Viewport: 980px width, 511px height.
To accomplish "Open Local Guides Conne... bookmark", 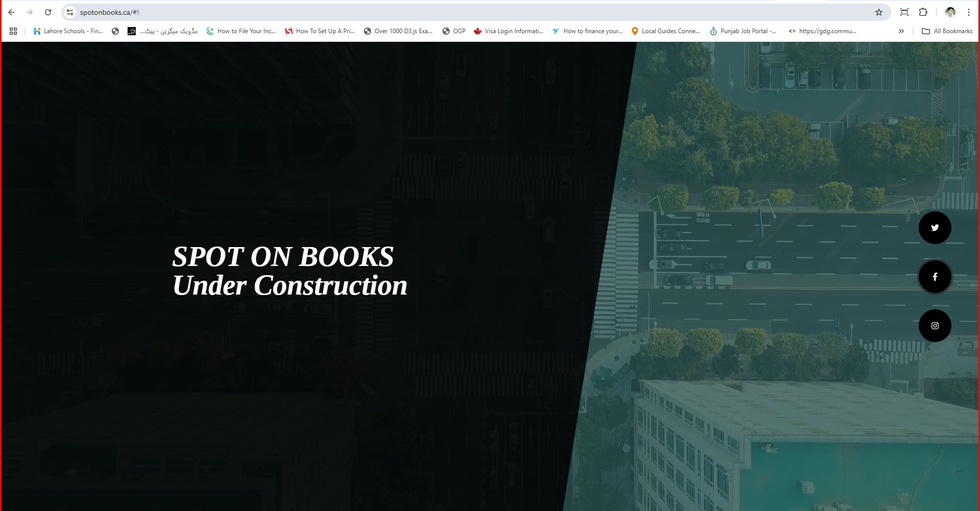I will coord(666,31).
